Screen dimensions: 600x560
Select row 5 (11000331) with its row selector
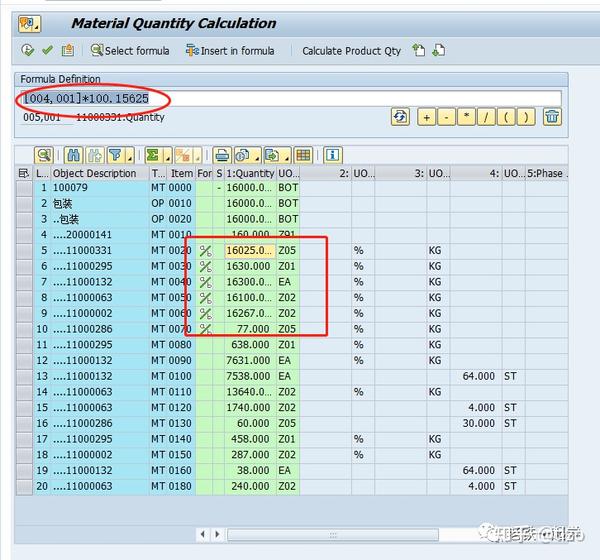[24, 251]
